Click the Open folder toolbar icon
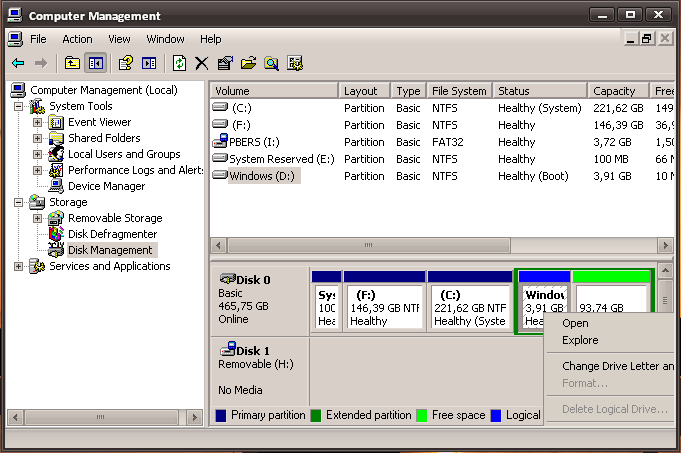This screenshot has width=681, height=453. [248, 63]
